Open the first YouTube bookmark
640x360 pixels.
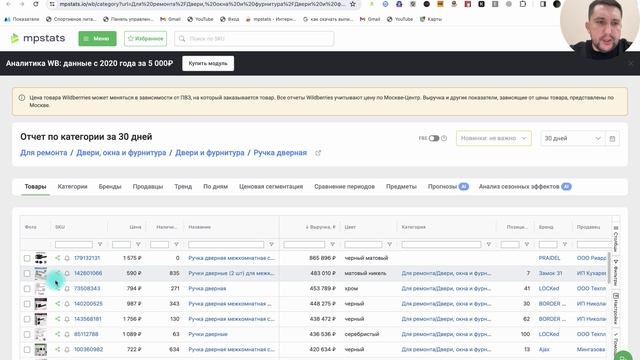click(200, 19)
